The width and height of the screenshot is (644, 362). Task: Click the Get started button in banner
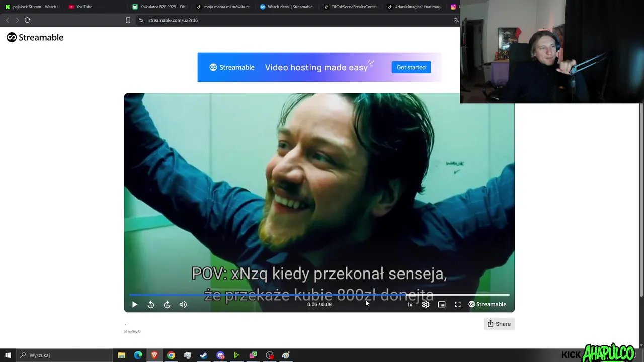pyautogui.click(x=411, y=67)
